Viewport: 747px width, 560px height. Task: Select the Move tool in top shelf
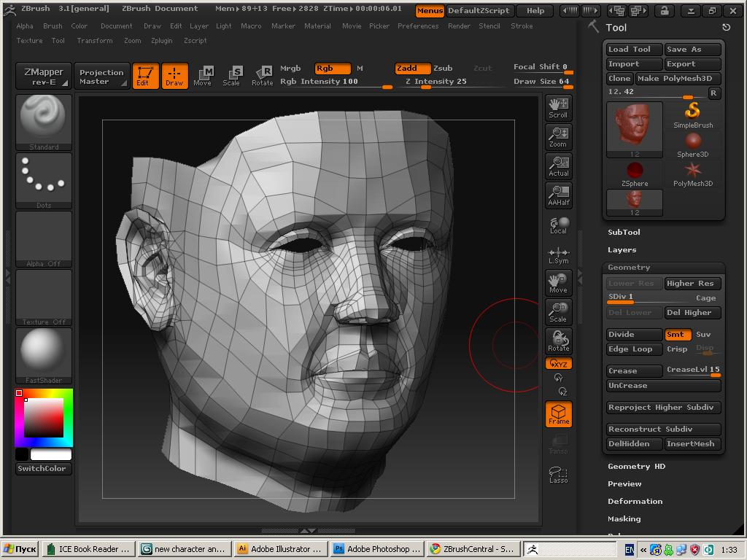click(203, 76)
